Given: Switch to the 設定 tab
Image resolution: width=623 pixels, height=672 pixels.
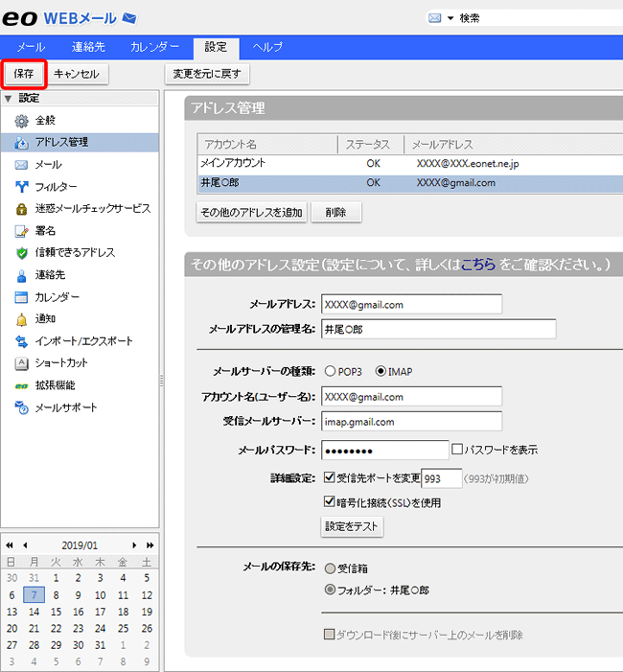Looking at the screenshot, I should coord(216,47).
